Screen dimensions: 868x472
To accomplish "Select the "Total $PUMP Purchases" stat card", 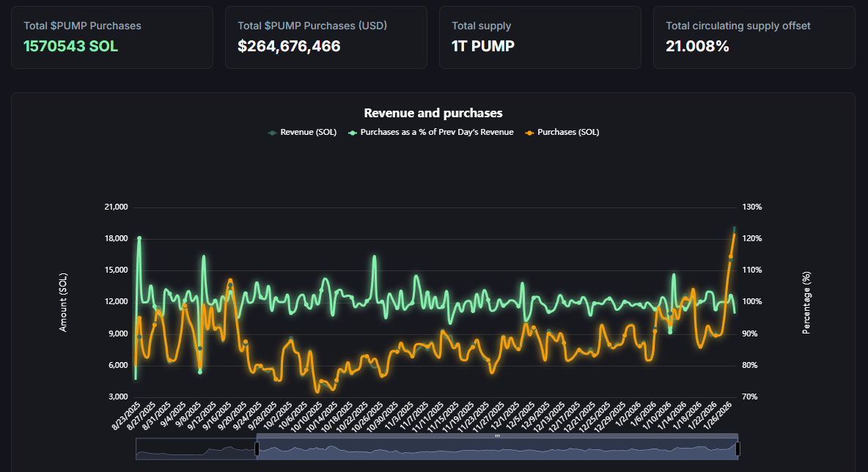I will 111,37.
